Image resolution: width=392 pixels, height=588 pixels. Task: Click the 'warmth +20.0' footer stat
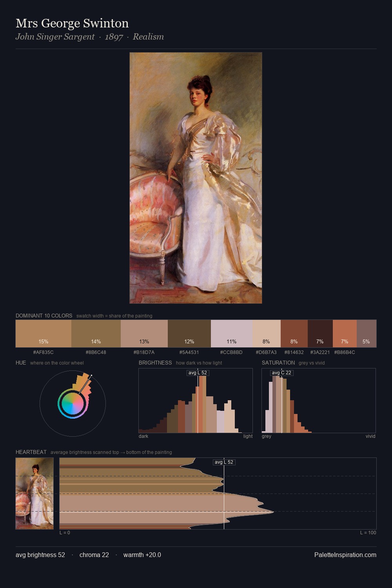142,555
